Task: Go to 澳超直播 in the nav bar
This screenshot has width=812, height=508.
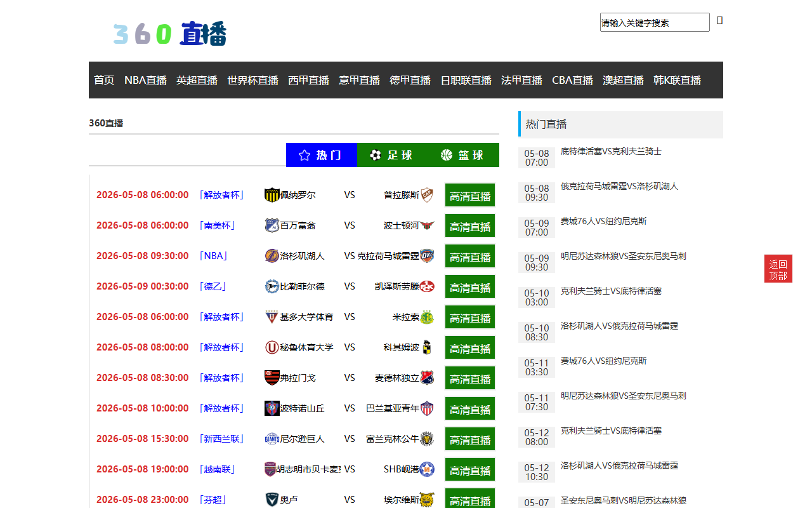Action: point(623,80)
